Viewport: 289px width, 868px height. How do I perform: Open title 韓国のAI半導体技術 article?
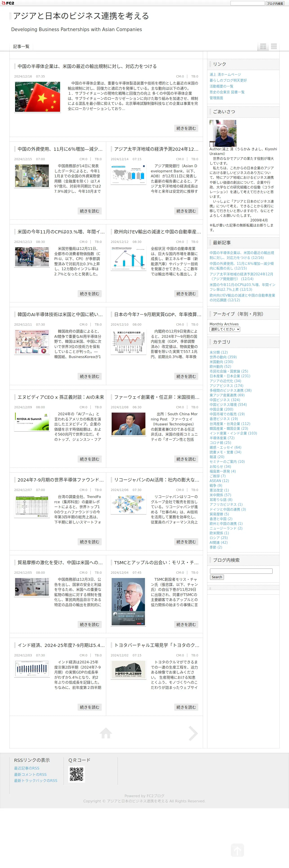[x=60, y=314]
